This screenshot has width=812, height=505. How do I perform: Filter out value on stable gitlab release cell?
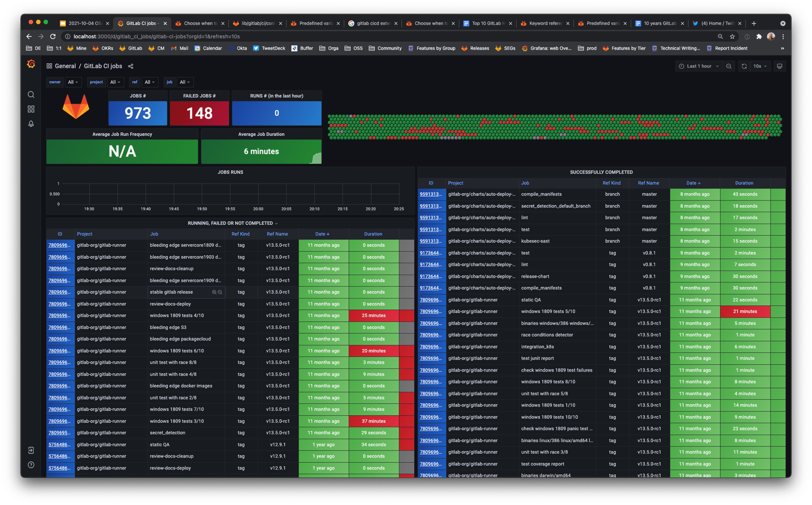[x=220, y=292]
